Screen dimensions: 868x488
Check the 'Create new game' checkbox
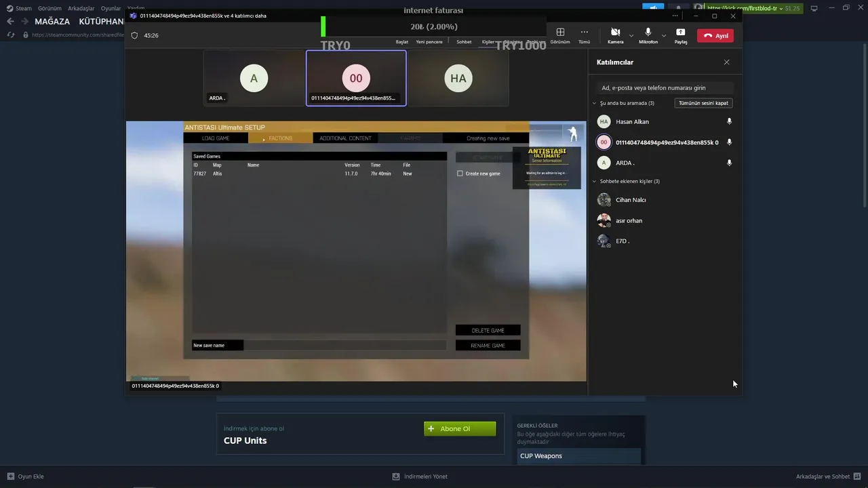pyautogui.click(x=460, y=174)
